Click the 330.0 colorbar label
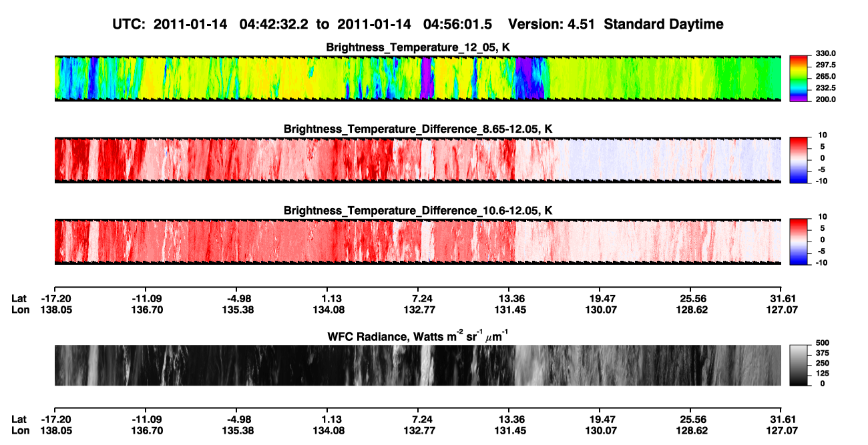The image size is (868, 445). click(x=826, y=53)
